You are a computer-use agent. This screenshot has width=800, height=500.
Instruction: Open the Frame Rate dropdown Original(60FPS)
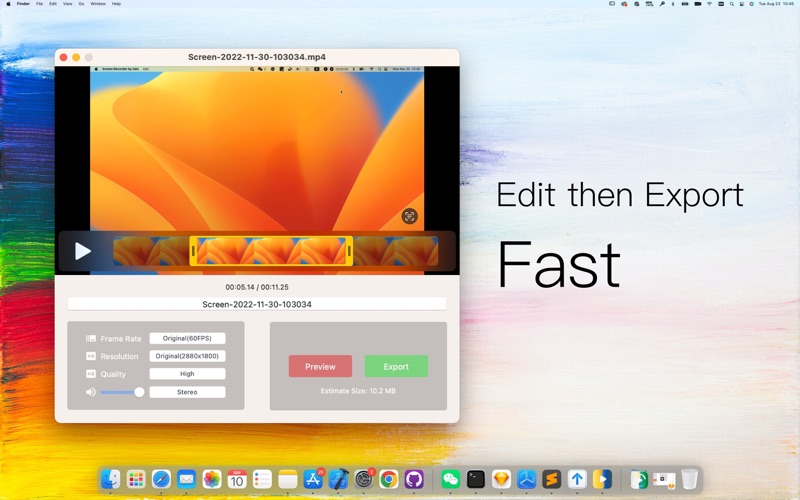point(187,338)
